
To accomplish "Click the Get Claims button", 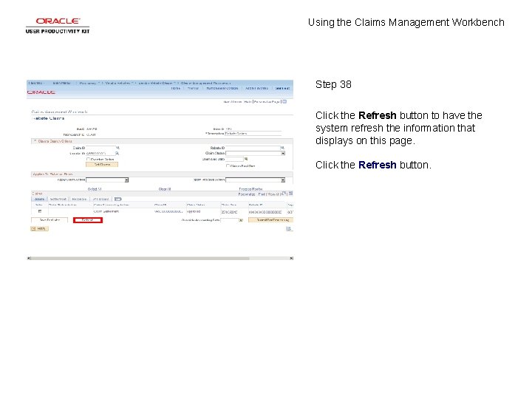I will [x=102, y=165].
